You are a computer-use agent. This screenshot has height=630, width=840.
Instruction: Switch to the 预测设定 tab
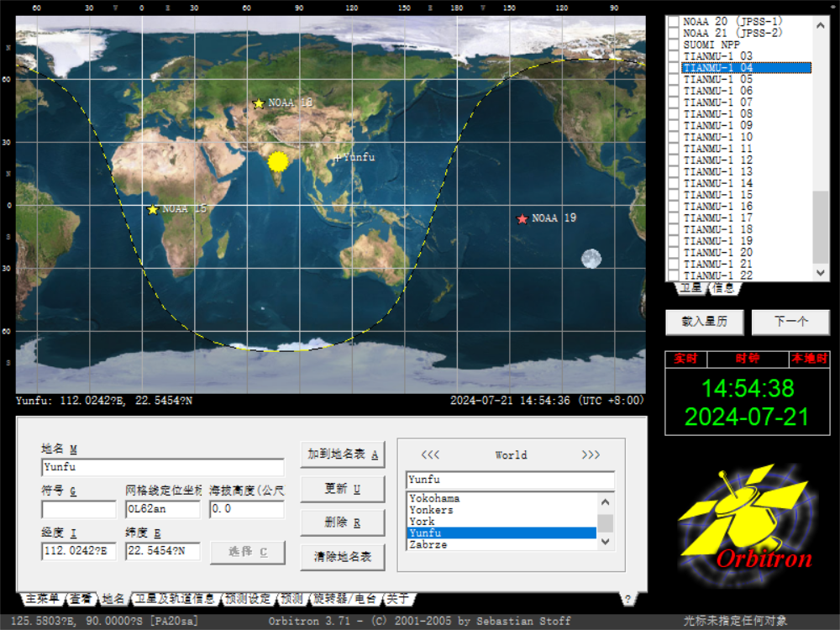point(248,599)
